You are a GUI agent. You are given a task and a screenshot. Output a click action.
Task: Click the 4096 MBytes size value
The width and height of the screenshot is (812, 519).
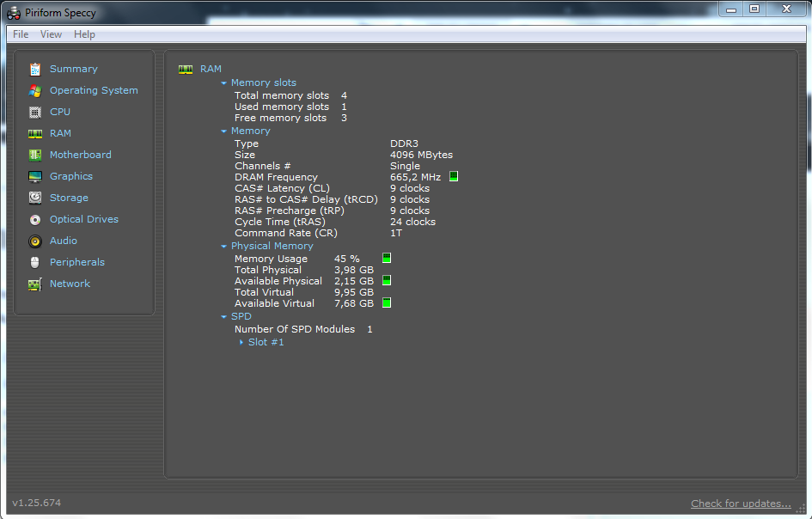tap(421, 155)
